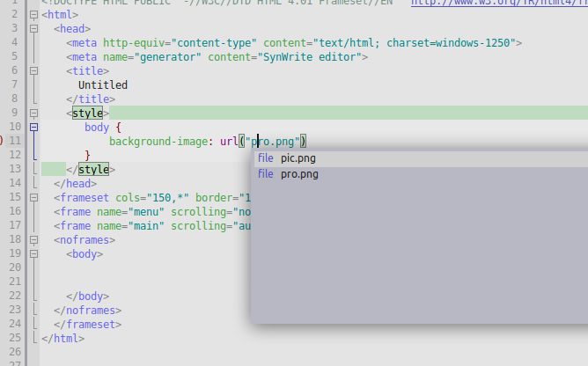588x366 pixels.
Task: Click frame name="menu" on line 16
Action: click(109, 212)
